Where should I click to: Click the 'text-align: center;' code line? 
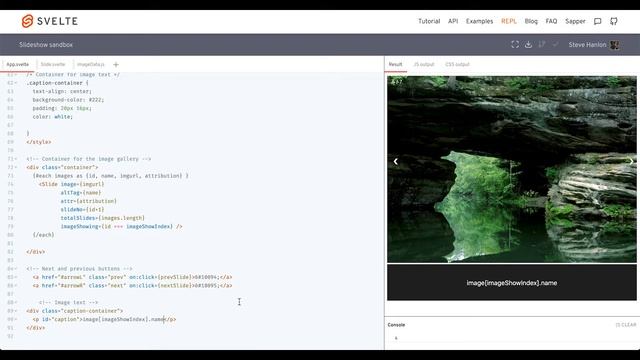62,91
